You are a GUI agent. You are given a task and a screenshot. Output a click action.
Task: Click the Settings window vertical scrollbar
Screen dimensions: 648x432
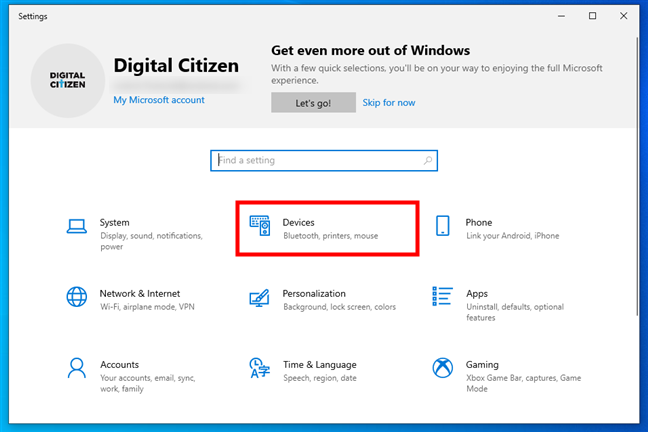point(637,177)
